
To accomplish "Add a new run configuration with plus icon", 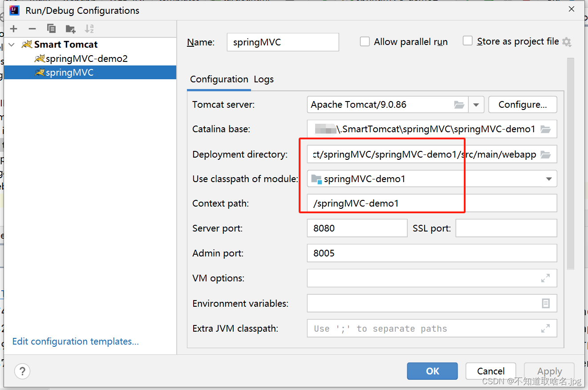I will 14,29.
